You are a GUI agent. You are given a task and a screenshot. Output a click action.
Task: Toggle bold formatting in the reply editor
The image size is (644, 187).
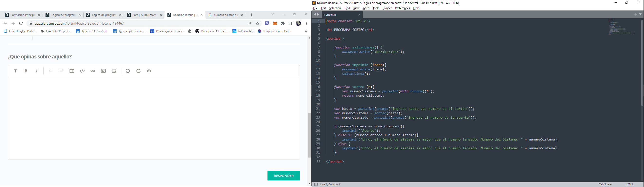click(x=26, y=71)
